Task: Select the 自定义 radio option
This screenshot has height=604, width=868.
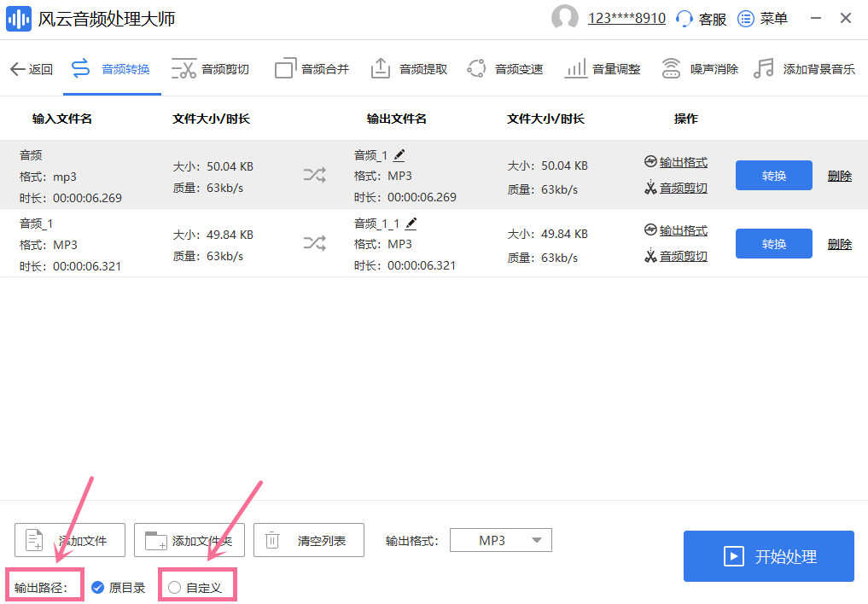Action: pos(195,588)
